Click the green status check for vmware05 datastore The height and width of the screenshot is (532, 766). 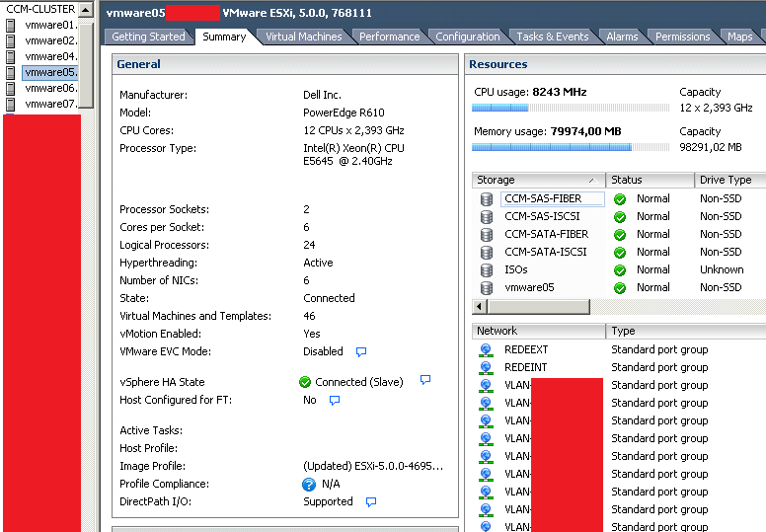[620, 288]
